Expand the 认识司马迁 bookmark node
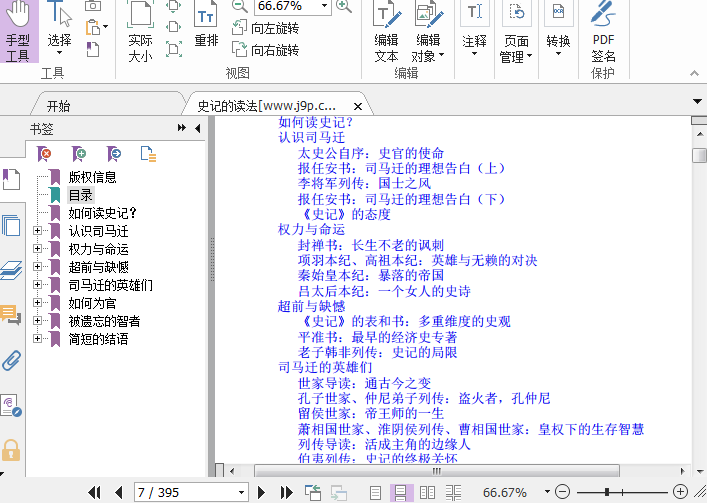707x503 pixels. tap(37, 231)
